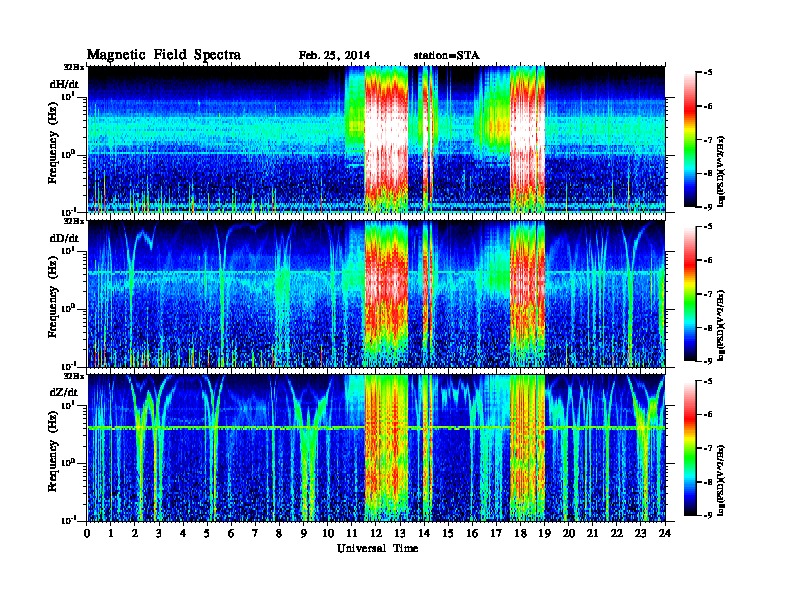Click the "32Hz" label atop dZ/dt panel
Viewport: 792px width, 612px height.
73,376
